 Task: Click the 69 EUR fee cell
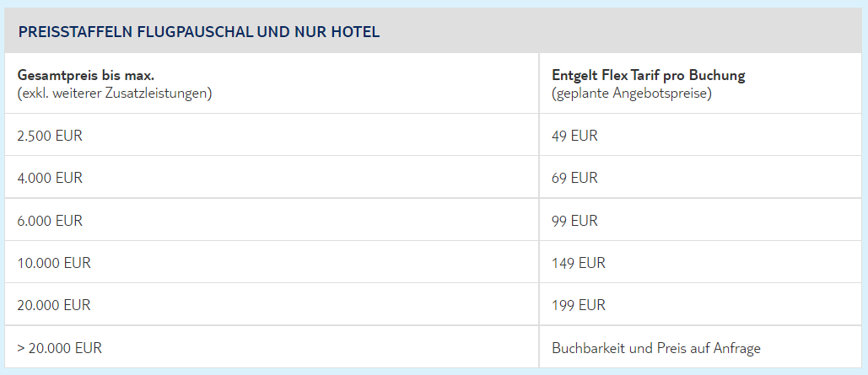coord(574,178)
